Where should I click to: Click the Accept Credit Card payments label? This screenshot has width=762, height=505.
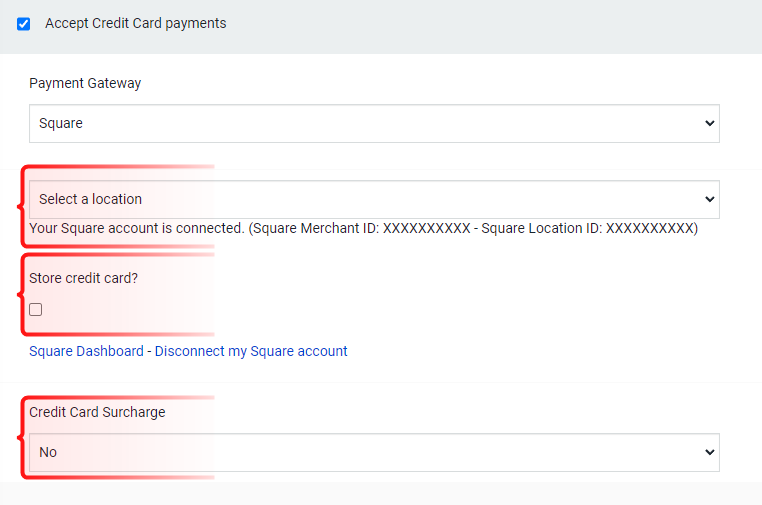click(136, 23)
